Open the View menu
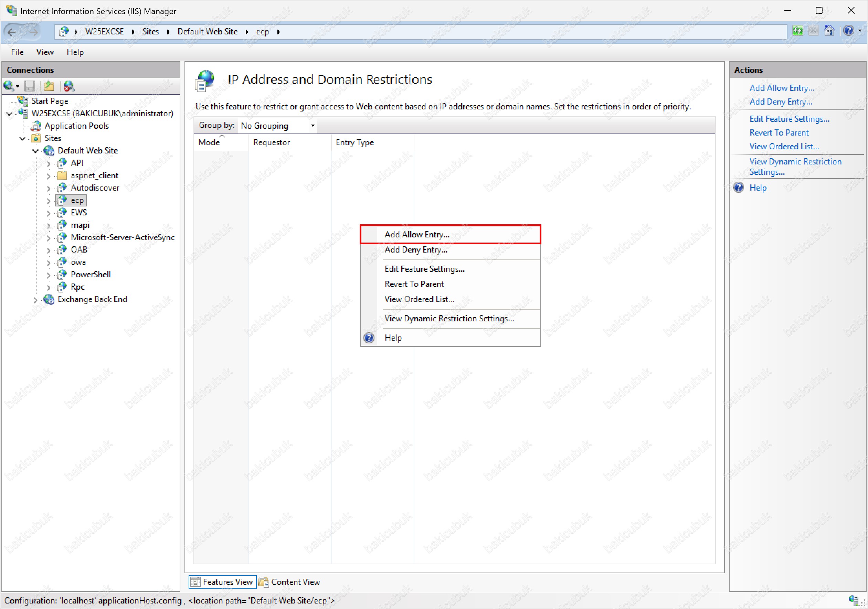The image size is (868, 609). tap(45, 52)
